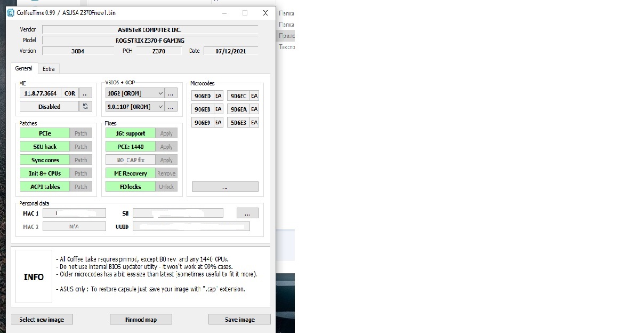Click the Select new image button
This screenshot has width=644, height=333.
(42, 319)
